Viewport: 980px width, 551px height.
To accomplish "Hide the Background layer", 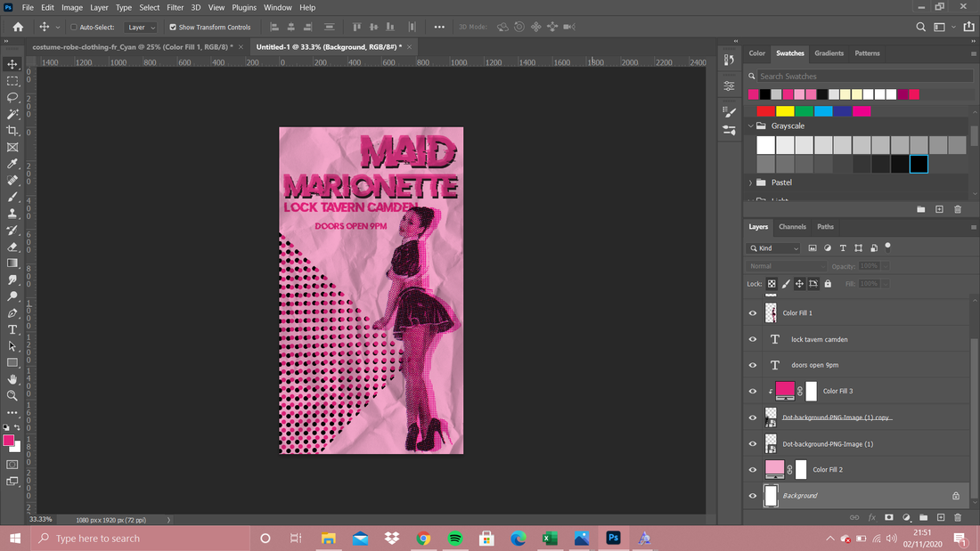I will (753, 496).
